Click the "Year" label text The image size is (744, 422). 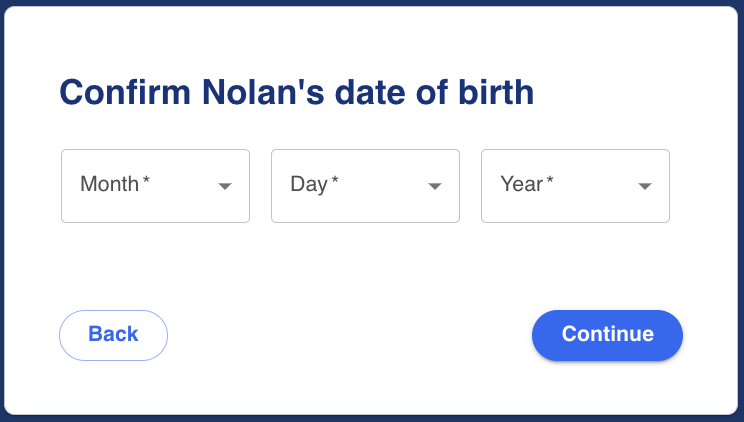click(521, 184)
